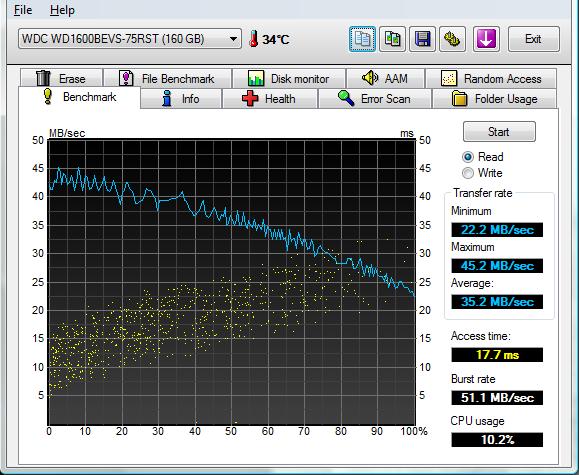The image size is (579, 475).
Task: Switch to the Disk monitor tab
Action: tap(289, 78)
